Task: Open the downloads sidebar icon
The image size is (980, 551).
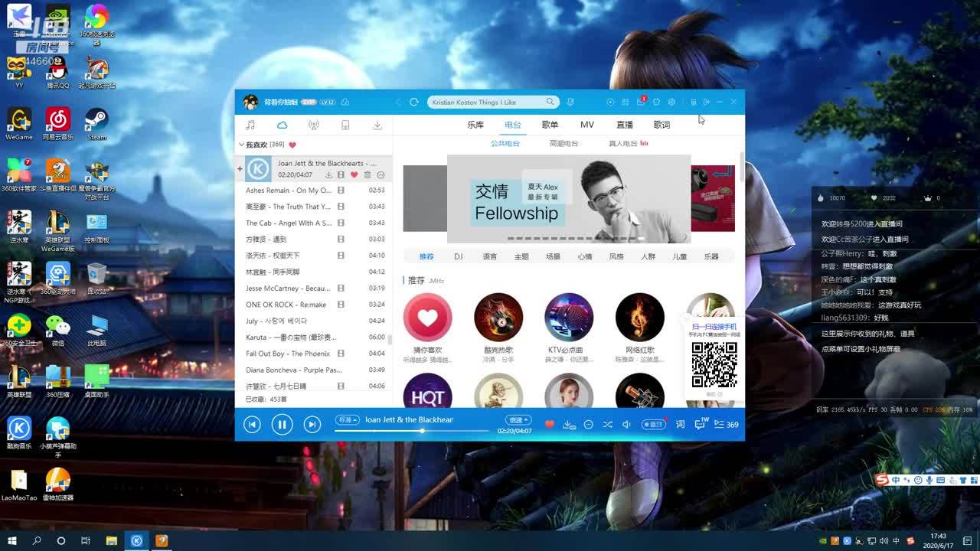Action: (x=377, y=125)
